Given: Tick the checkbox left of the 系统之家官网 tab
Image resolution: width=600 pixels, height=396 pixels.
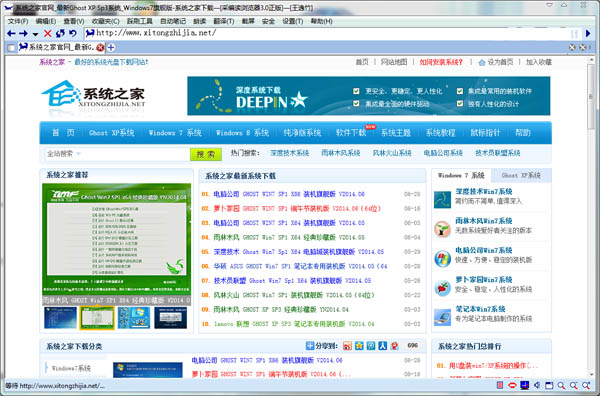Looking at the screenshot, I should pos(11,48).
